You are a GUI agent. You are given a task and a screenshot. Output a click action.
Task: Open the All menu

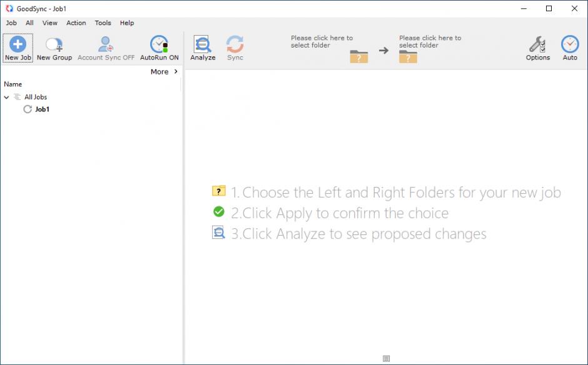coord(29,23)
